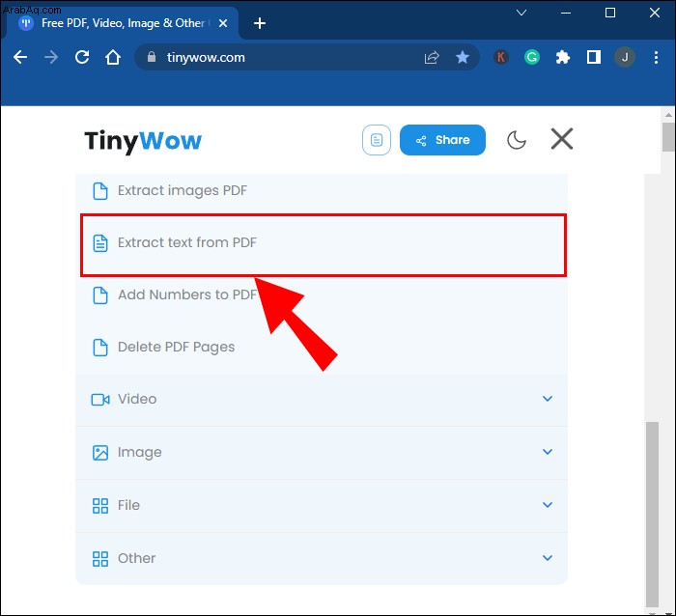Maximize the browser window
676x616 pixels.
tap(610, 13)
